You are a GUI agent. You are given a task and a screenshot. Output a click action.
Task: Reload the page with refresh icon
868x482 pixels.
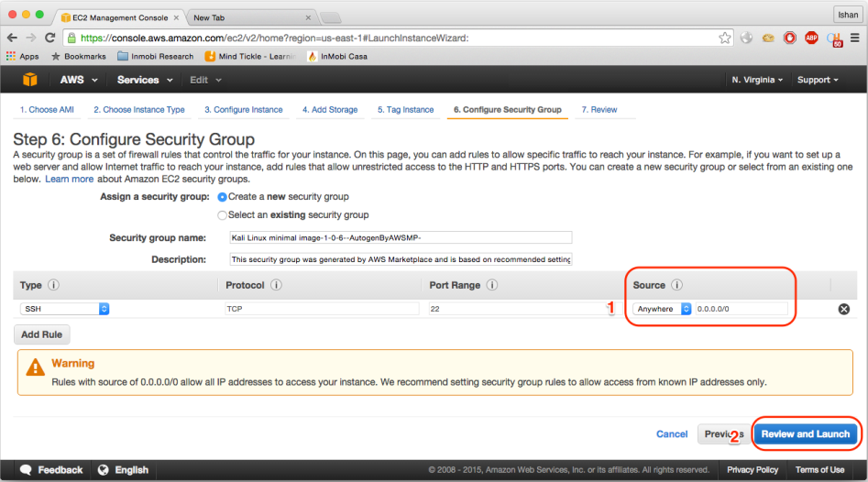coord(49,38)
